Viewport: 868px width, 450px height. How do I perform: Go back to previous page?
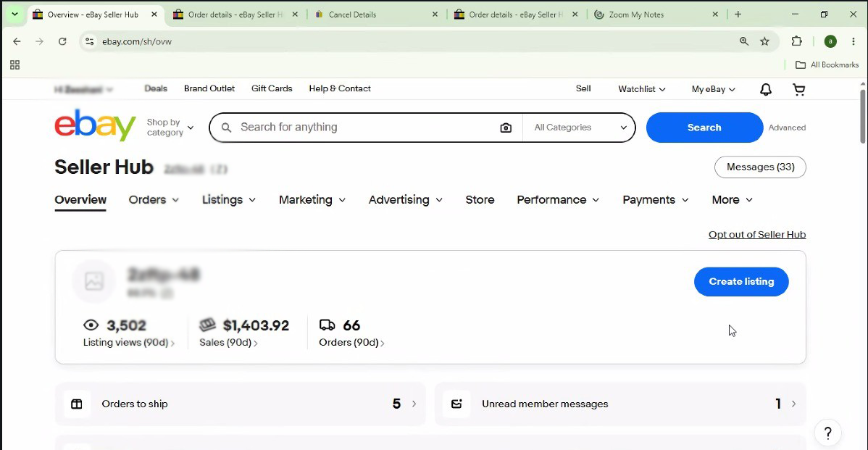17,41
